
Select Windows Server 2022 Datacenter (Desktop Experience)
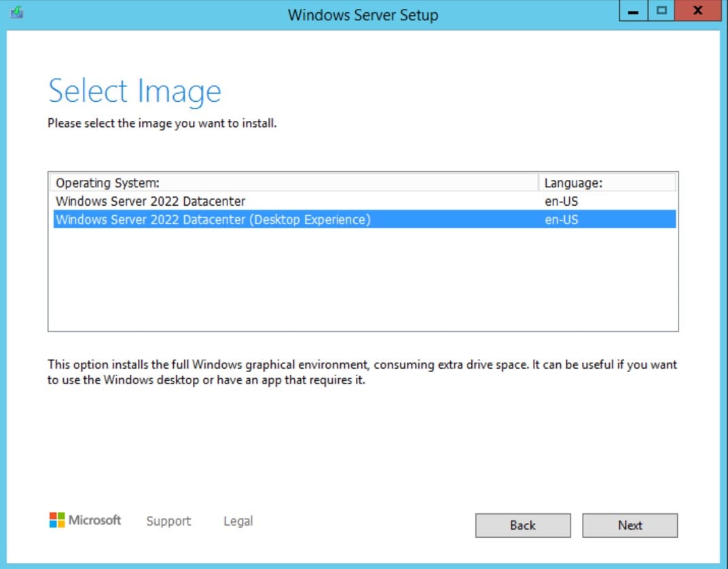[x=365, y=219]
